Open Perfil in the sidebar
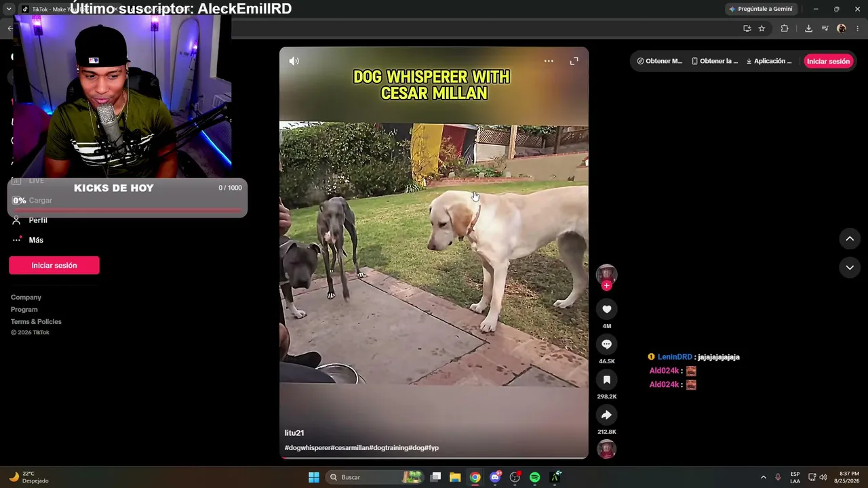 38,220
